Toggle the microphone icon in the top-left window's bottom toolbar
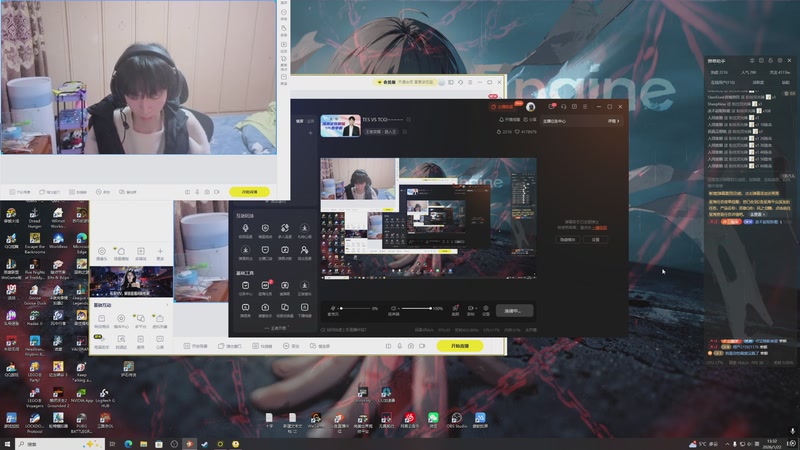The width and height of the screenshot is (800, 450). tap(197, 192)
